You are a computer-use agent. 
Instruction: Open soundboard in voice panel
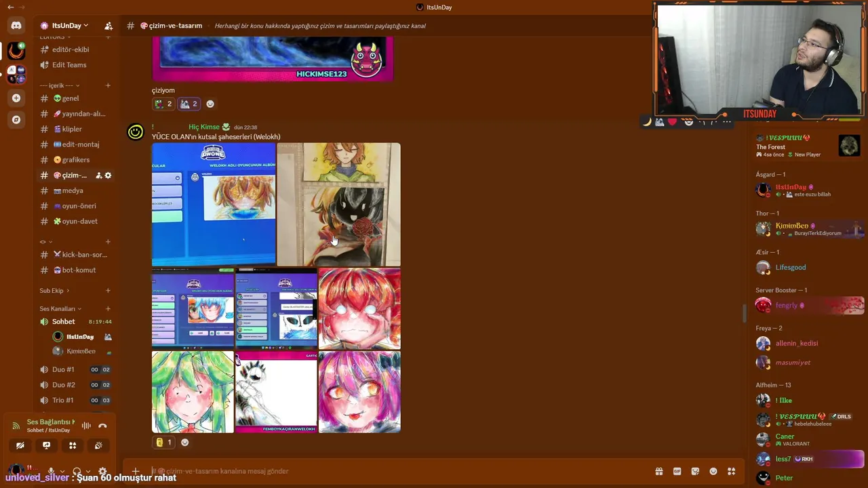[x=98, y=445]
